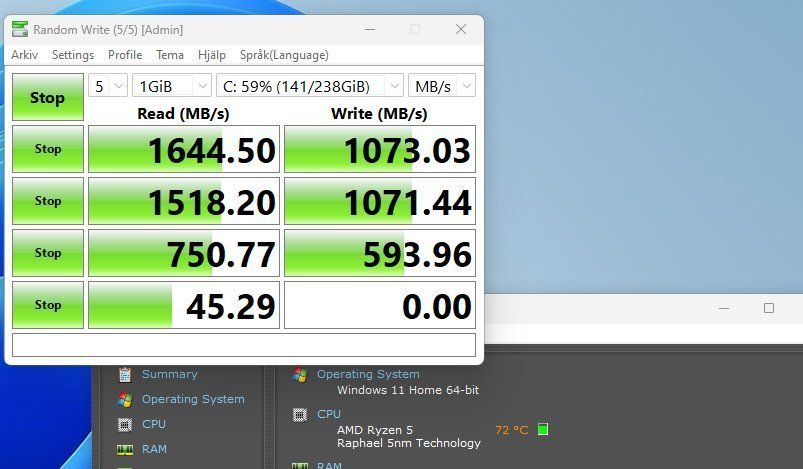
Task: Click the Raphael 5nm Technology text
Action: click(409, 443)
